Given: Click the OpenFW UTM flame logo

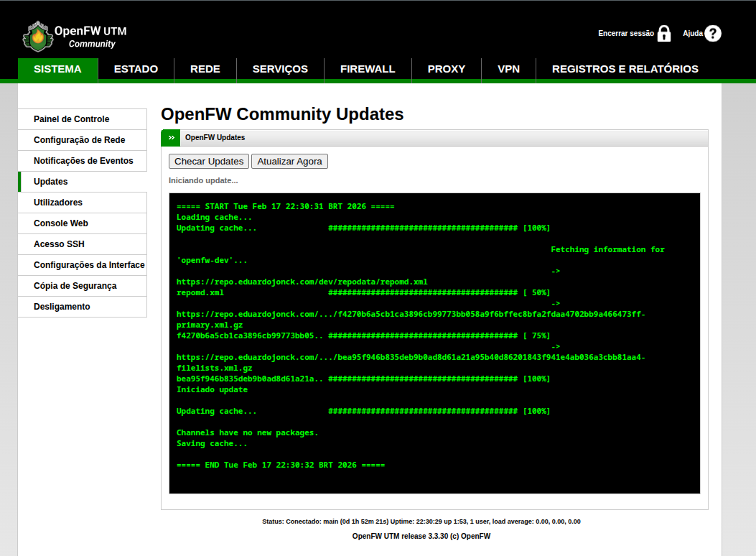Looking at the screenshot, I should (37, 36).
